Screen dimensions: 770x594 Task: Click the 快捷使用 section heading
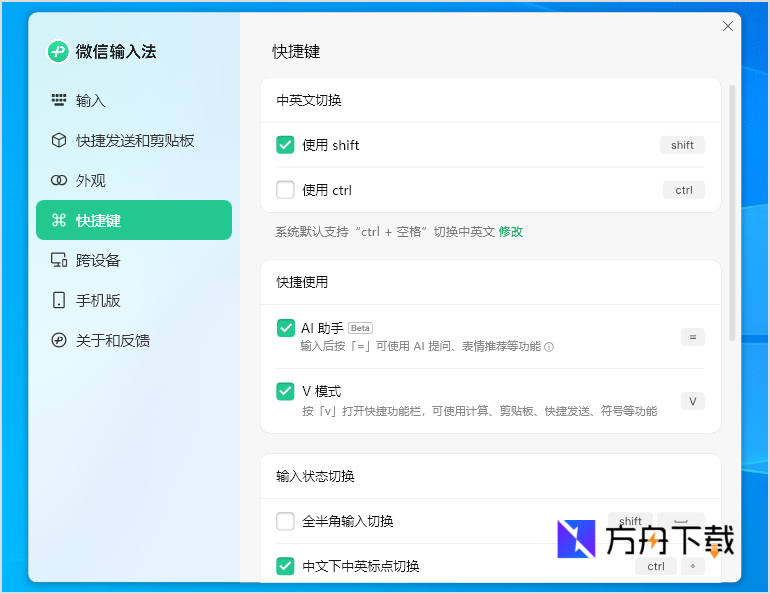(302, 282)
